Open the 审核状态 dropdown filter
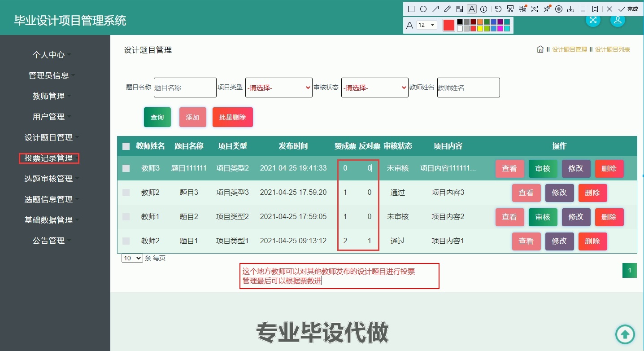Viewport: 644px width, 351px height. (375, 88)
